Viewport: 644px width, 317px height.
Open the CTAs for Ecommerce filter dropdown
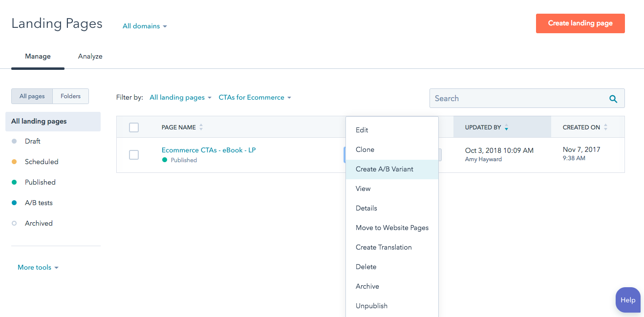point(255,97)
